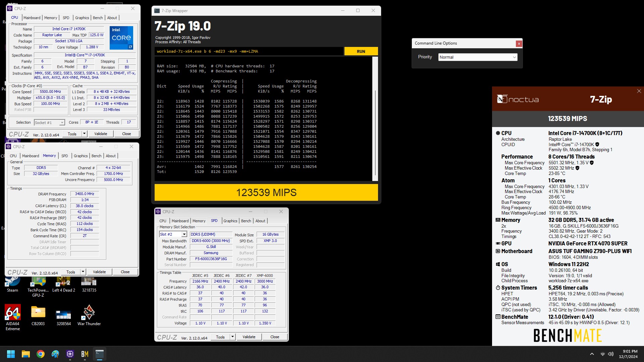
Task: Open network status tray icon
Action: [603, 354]
